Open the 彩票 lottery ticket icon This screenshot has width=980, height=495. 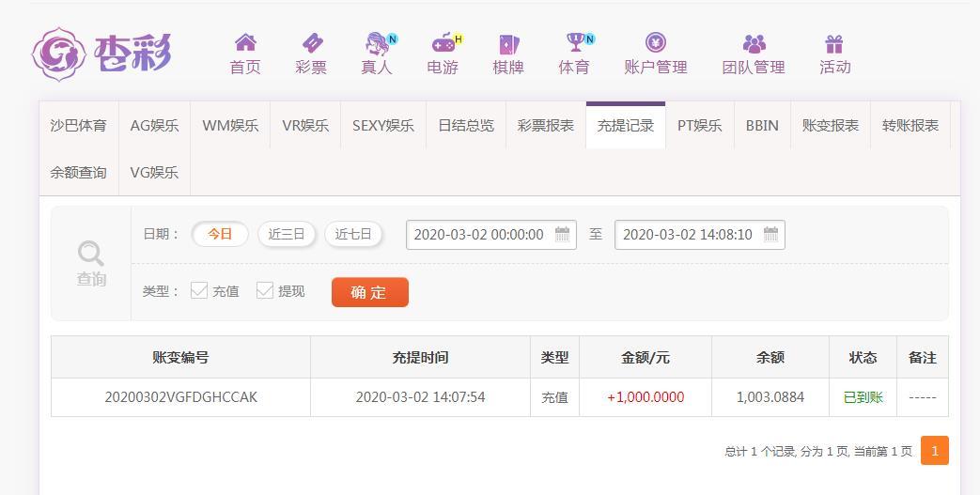311,43
